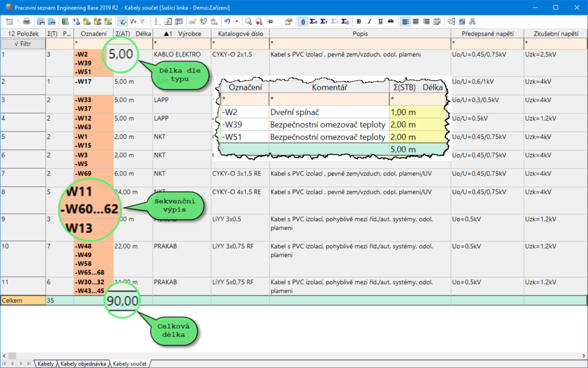This screenshot has width=588, height=368.
Task: Open the dropdown arrow beside Undo
Action: tap(236, 21)
